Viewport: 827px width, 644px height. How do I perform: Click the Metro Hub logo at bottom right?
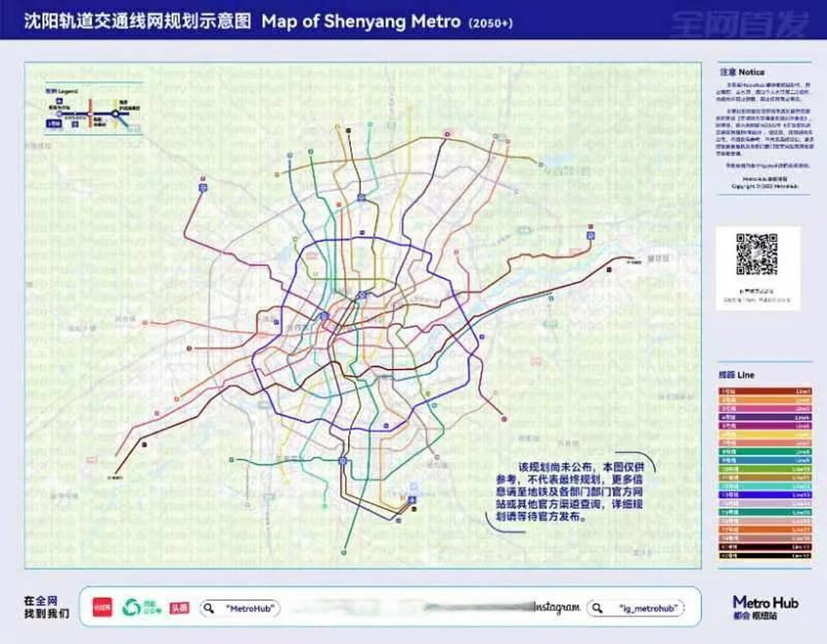pyautogui.click(x=765, y=607)
